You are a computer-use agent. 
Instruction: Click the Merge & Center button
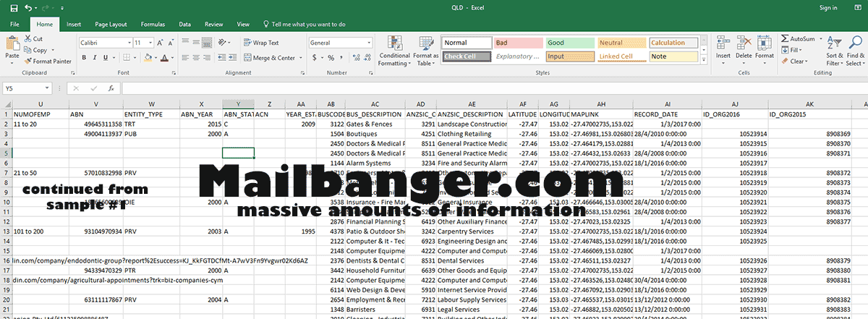tap(269, 58)
